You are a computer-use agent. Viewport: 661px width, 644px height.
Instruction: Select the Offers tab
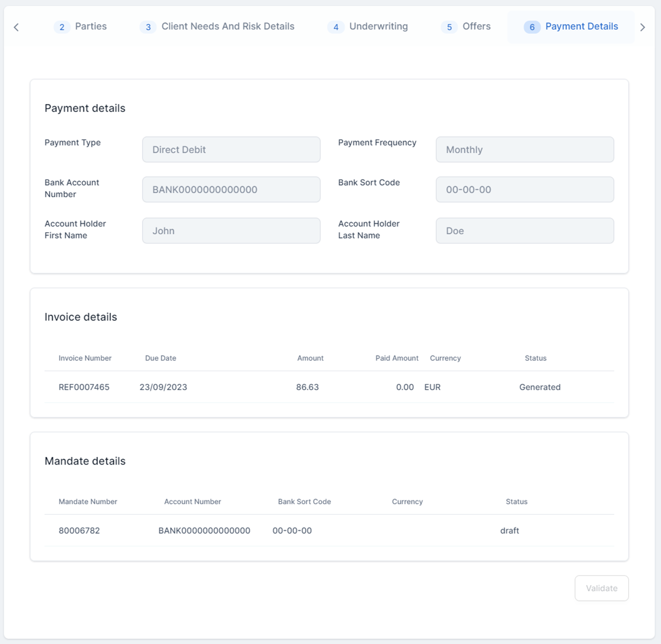(x=476, y=27)
